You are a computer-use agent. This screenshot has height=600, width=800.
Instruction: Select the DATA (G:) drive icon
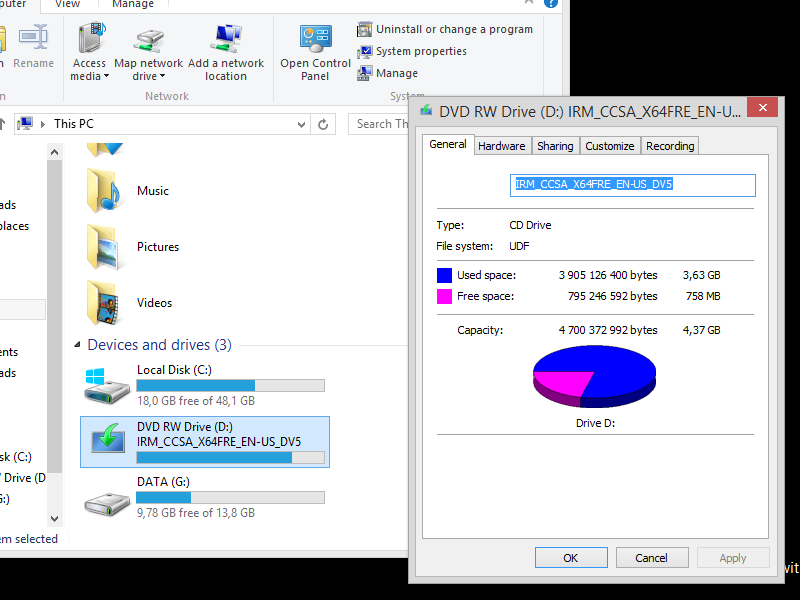[x=107, y=503]
